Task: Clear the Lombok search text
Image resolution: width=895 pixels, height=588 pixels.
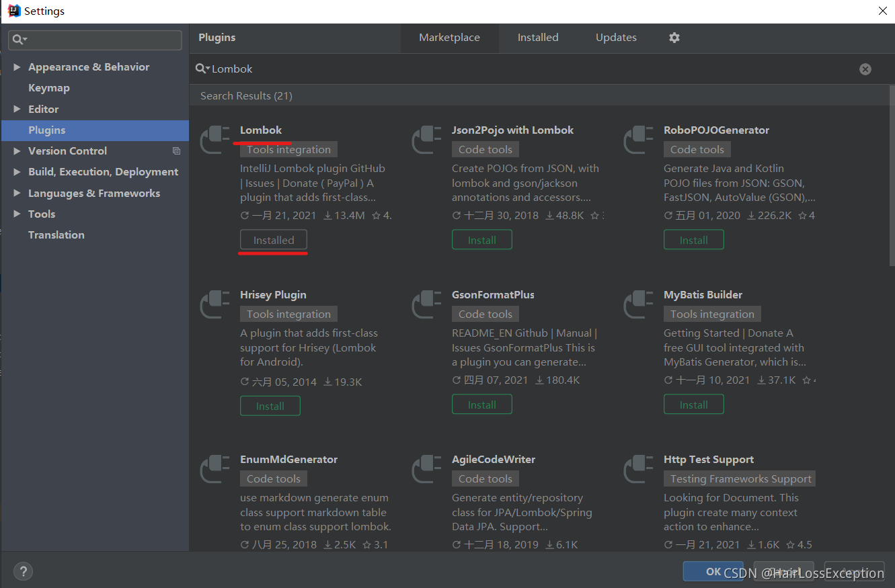Action: click(865, 69)
